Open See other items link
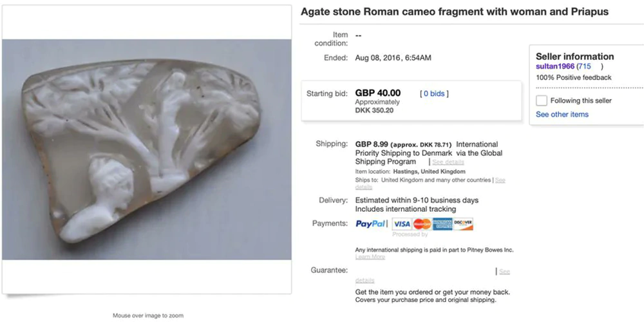The height and width of the screenshot is (322, 644). [x=562, y=115]
